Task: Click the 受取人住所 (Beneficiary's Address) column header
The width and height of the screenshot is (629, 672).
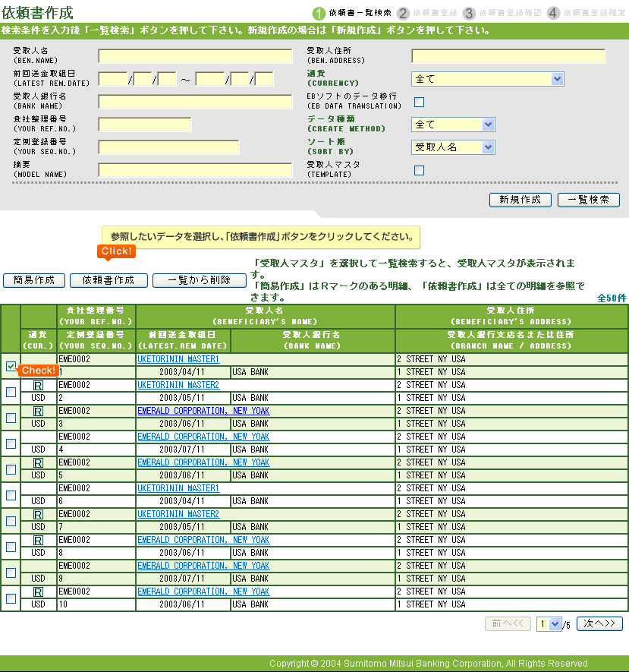Action: coord(511,316)
